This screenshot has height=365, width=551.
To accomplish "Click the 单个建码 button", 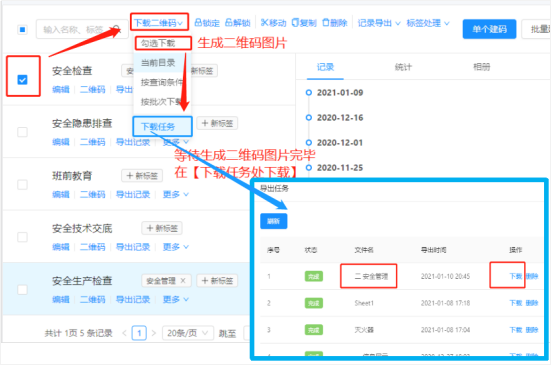I will click(489, 29).
